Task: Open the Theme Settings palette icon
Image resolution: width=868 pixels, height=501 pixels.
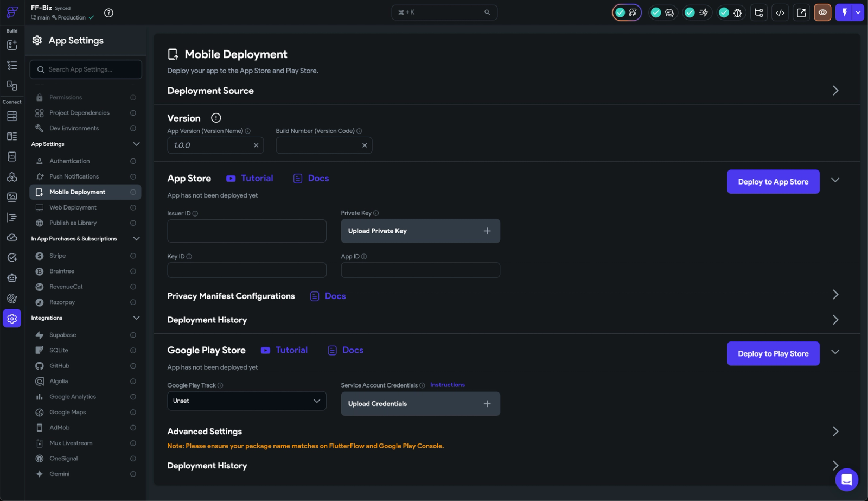Action: [12, 298]
